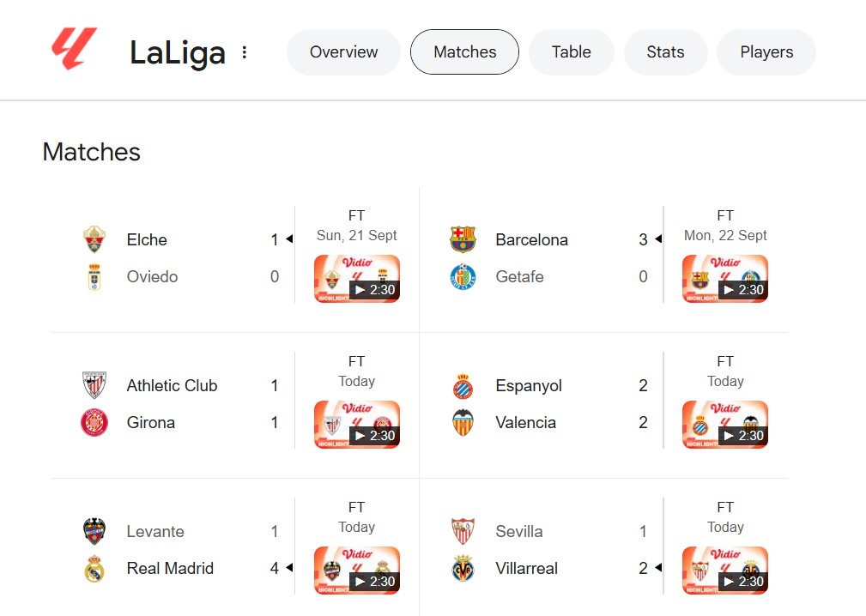Click the Real Madrid crest
This screenshot has height=616, width=866.
[x=94, y=568]
